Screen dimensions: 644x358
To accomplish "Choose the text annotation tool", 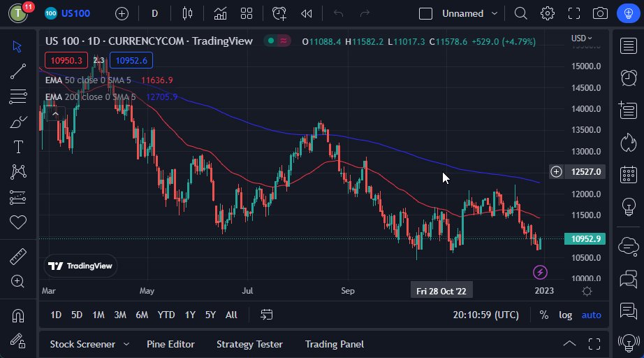I will click(x=17, y=147).
